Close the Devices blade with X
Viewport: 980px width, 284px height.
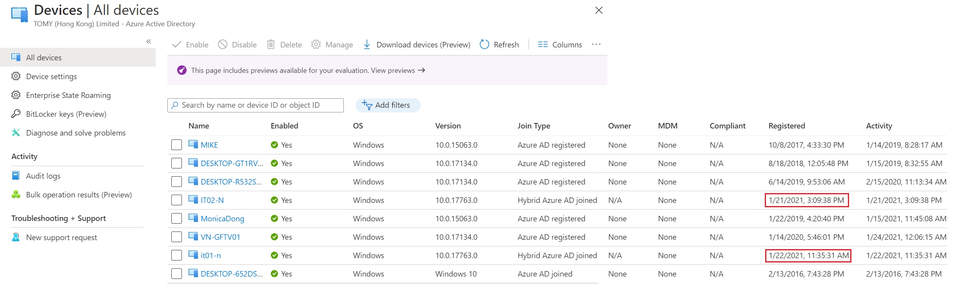point(599,10)
